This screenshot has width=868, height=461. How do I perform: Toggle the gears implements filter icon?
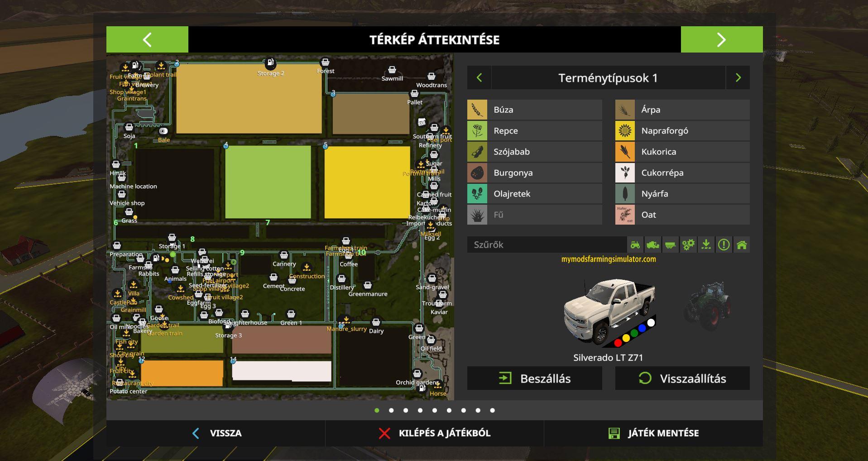688,245
